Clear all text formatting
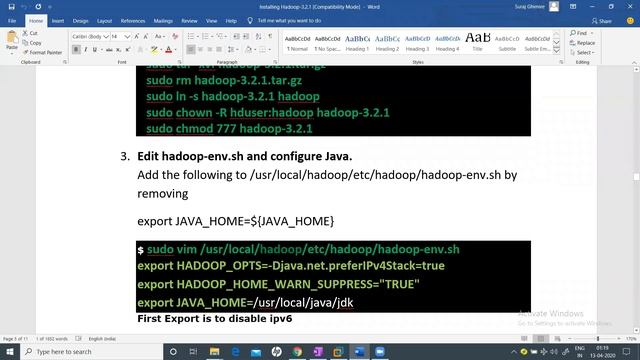 pyautogui.click(x=175, y=37)
